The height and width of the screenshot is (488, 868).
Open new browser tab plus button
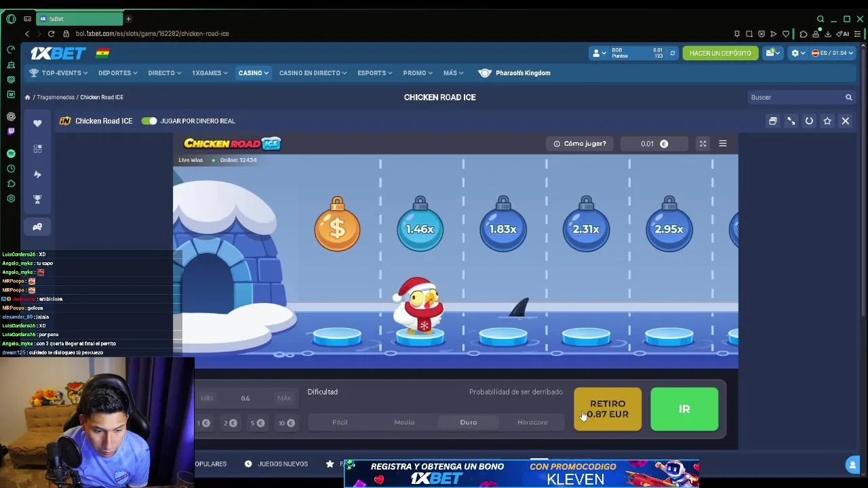click(128, 19)
